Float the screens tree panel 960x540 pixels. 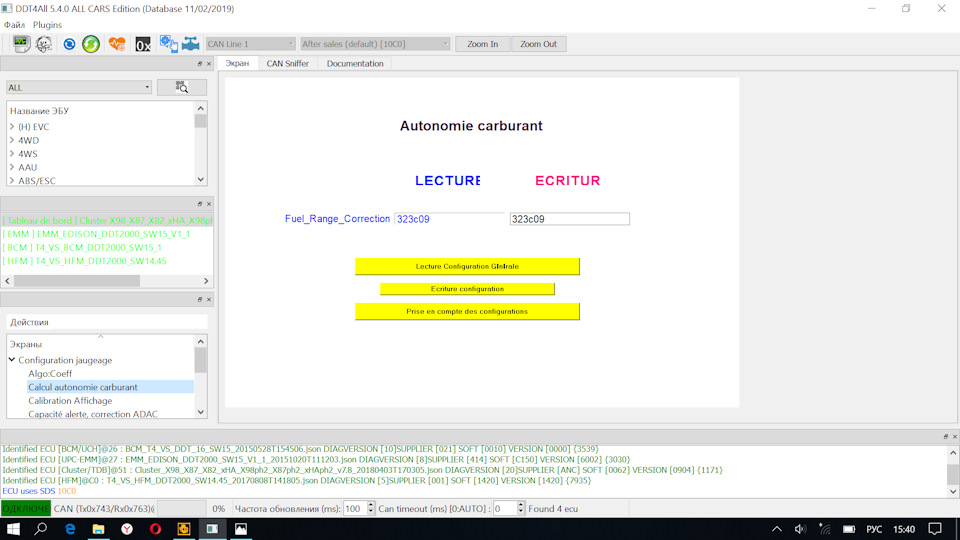pyautogui.click(x=200, y=299)
